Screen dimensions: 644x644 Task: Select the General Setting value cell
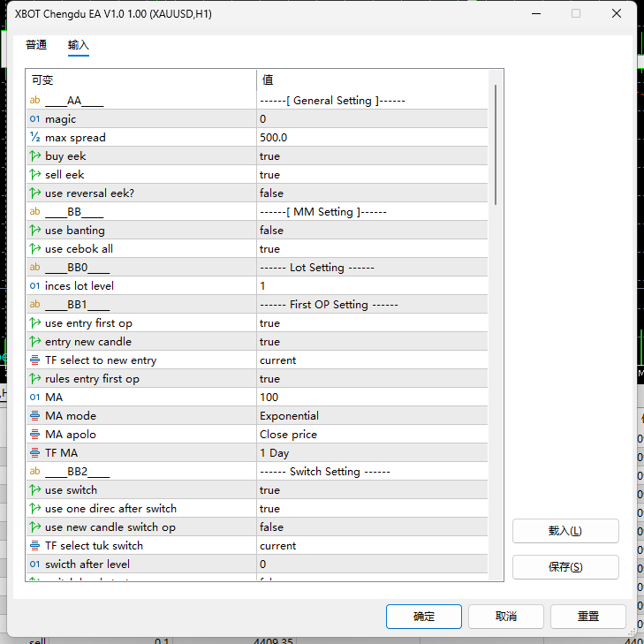point(372,101)
